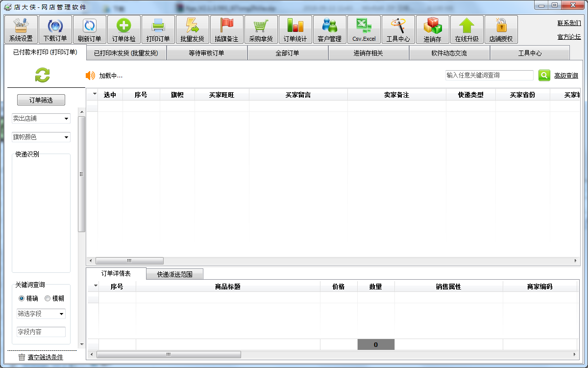This screenshot has height=368, width=588.
Task: View 订单统计 order statistics
Action: coord(295,29)
